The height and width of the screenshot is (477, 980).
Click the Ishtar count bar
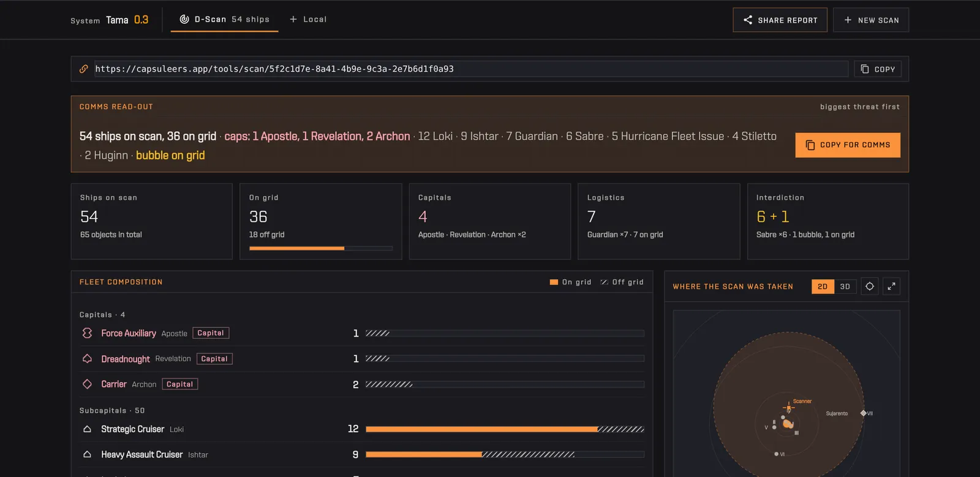pos(505,454)
